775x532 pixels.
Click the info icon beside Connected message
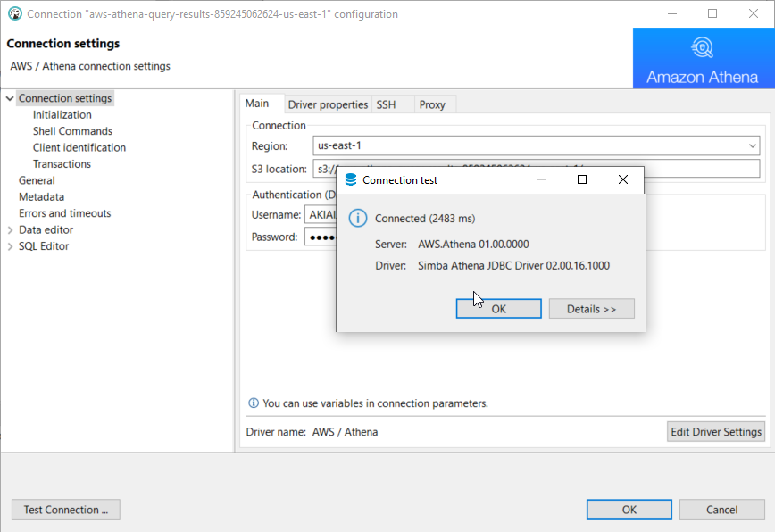pos(358,218)
